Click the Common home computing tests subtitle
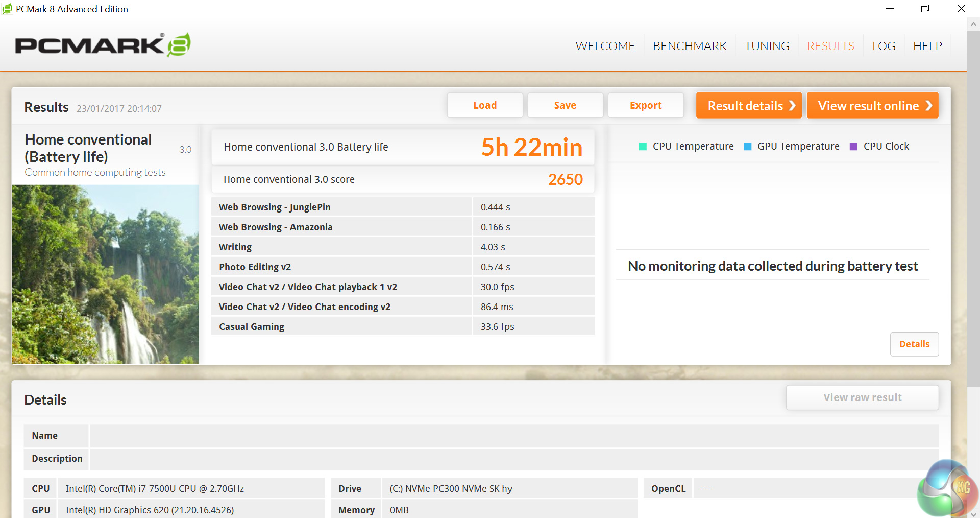Viewport: 980px width, 518px height. [95, 172]
